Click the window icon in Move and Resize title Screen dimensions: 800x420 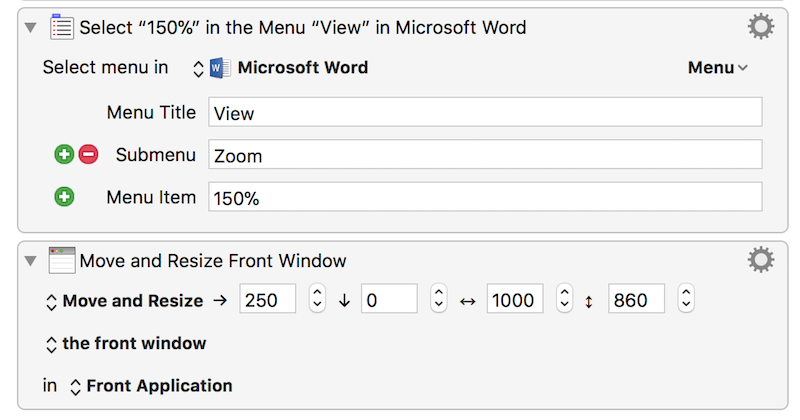(62, 261)
